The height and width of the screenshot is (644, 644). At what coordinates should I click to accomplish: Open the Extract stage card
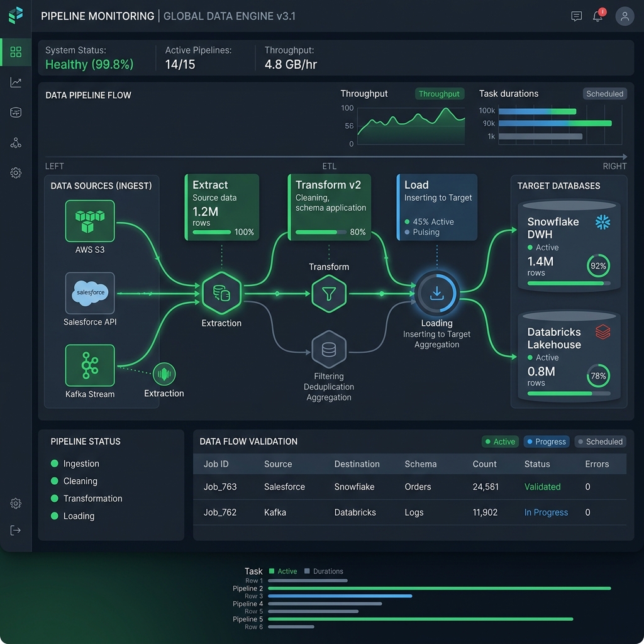[222, 207]
